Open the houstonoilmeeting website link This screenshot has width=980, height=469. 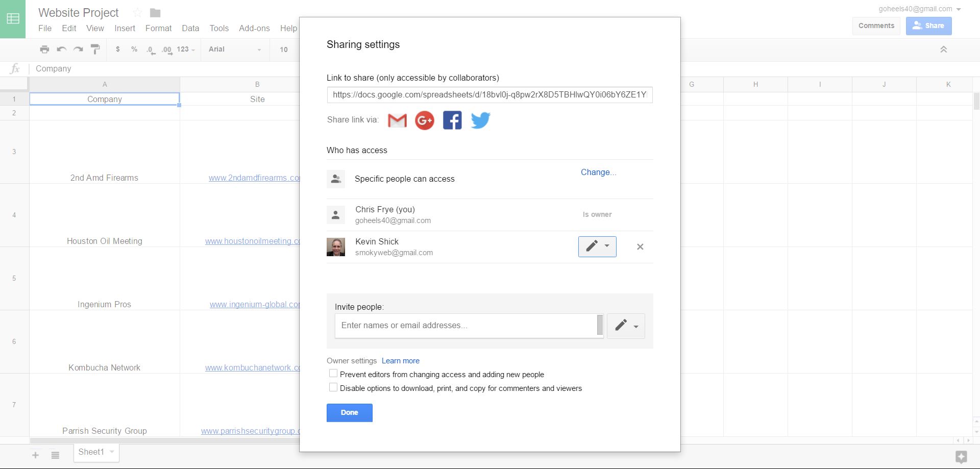tap(252, 241)
